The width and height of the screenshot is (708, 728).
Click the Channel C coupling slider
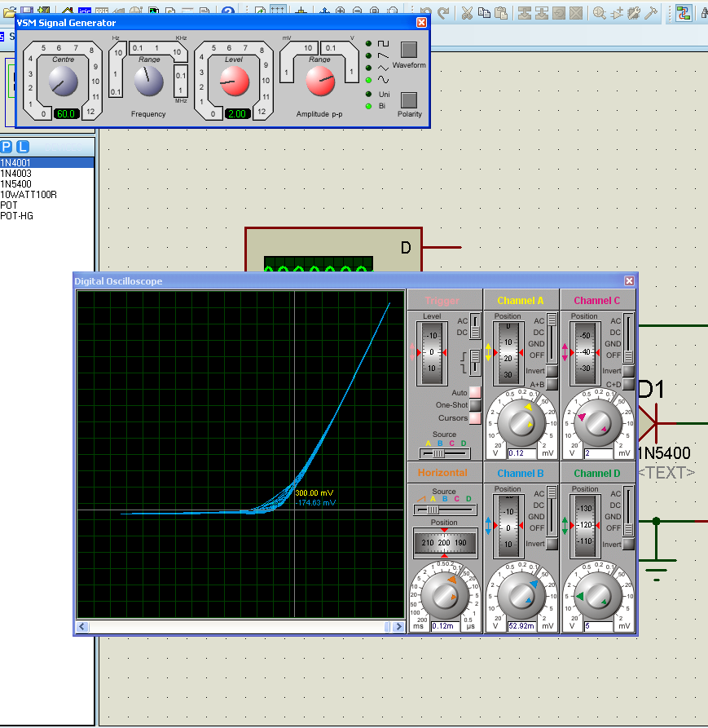[628, 338]
